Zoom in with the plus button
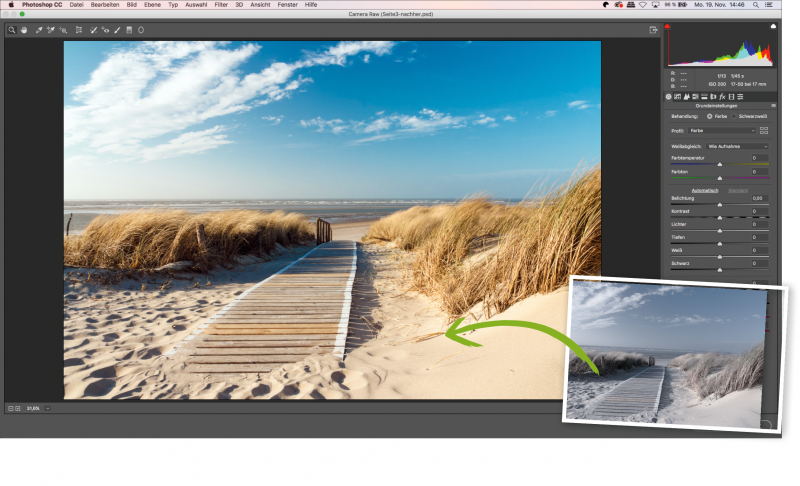This screenshot has height=486, width=800. coord(18,408)
